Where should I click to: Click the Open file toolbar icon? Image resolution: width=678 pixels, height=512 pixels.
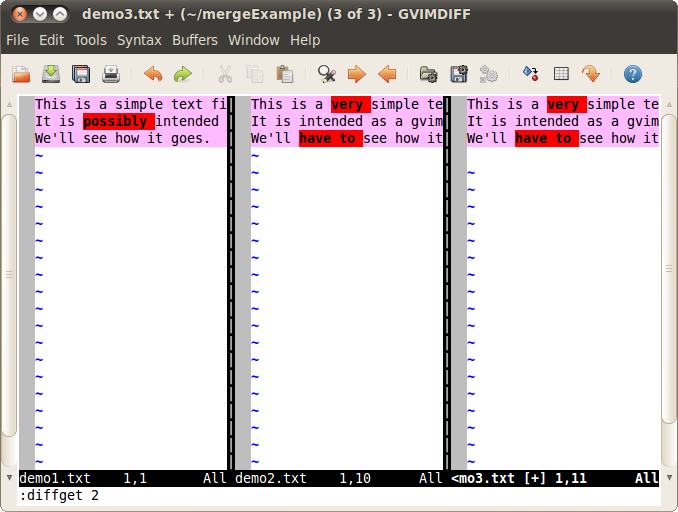21,74
